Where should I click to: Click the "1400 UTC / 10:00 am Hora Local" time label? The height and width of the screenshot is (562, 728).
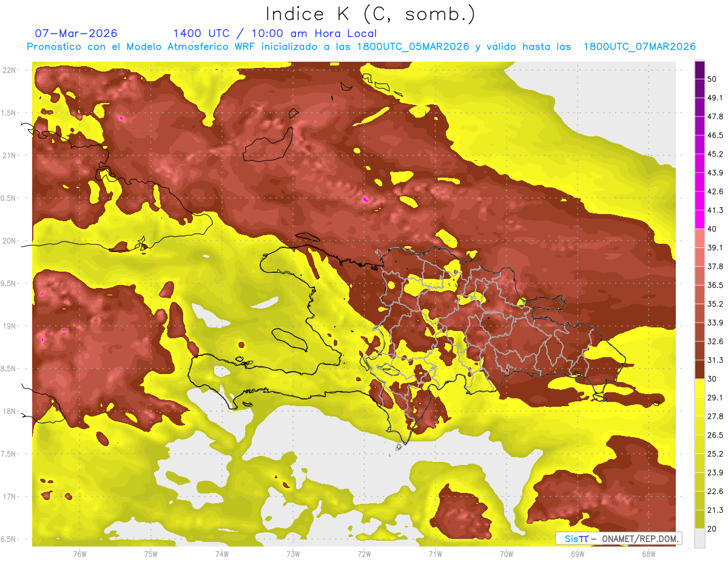pyautogui.click(x=275, y=33)
